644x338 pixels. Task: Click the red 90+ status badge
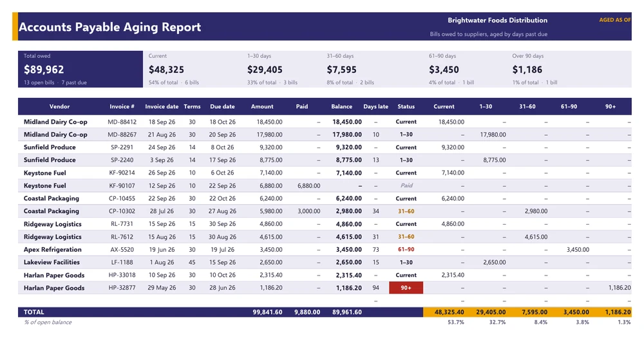406,288
